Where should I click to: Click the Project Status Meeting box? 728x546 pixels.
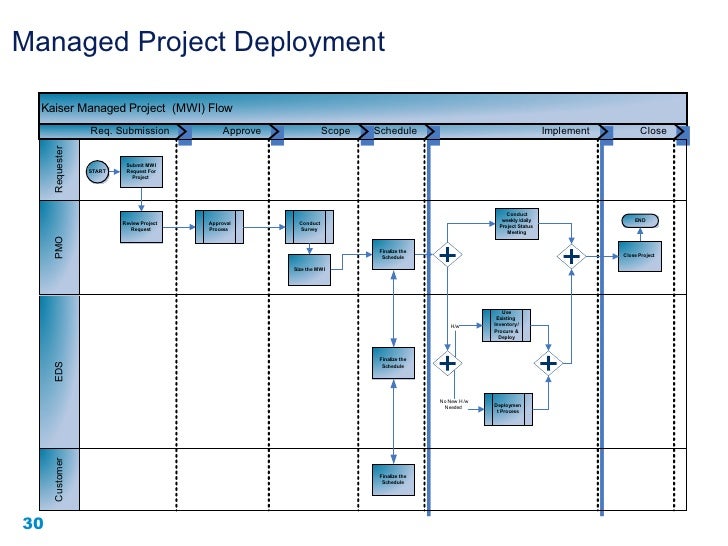coord(517,224)
